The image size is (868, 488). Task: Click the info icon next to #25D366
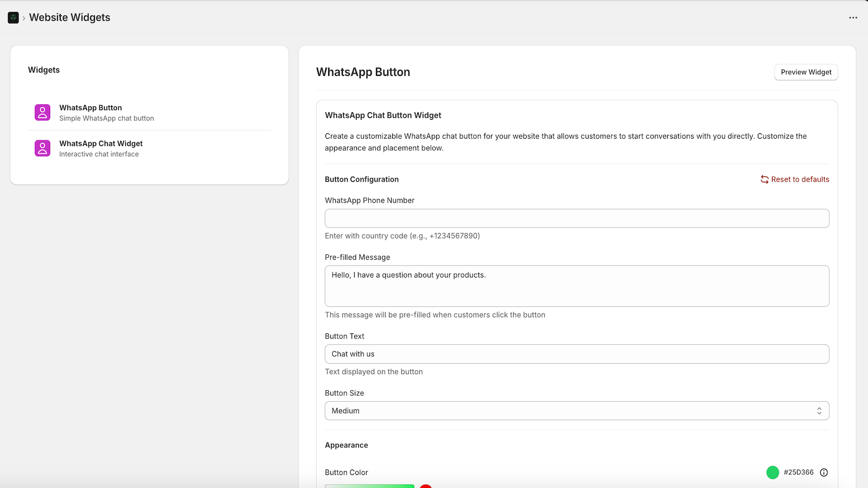point(824,472)
